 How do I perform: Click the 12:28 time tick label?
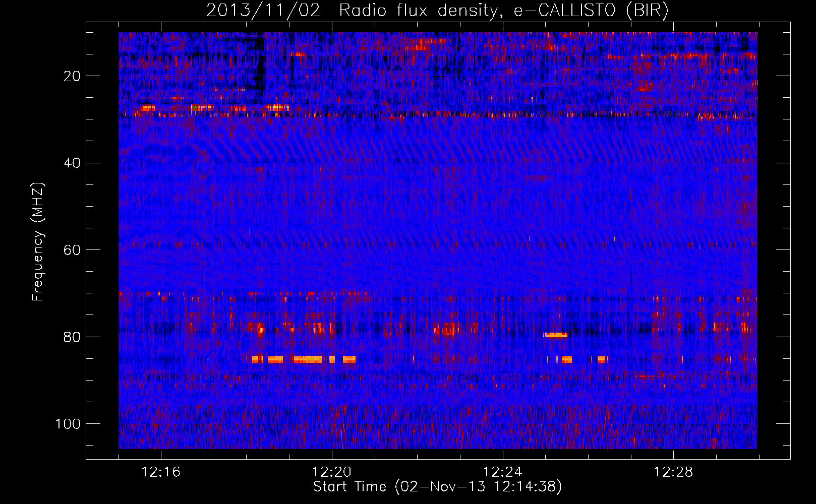coord(674,472)
